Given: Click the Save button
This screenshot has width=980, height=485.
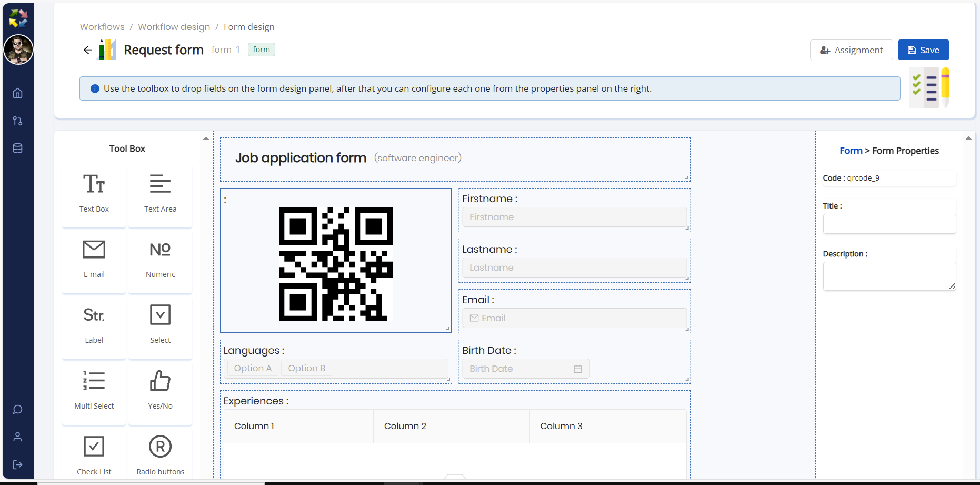Looking at the screenshot, I should [923, 50].
